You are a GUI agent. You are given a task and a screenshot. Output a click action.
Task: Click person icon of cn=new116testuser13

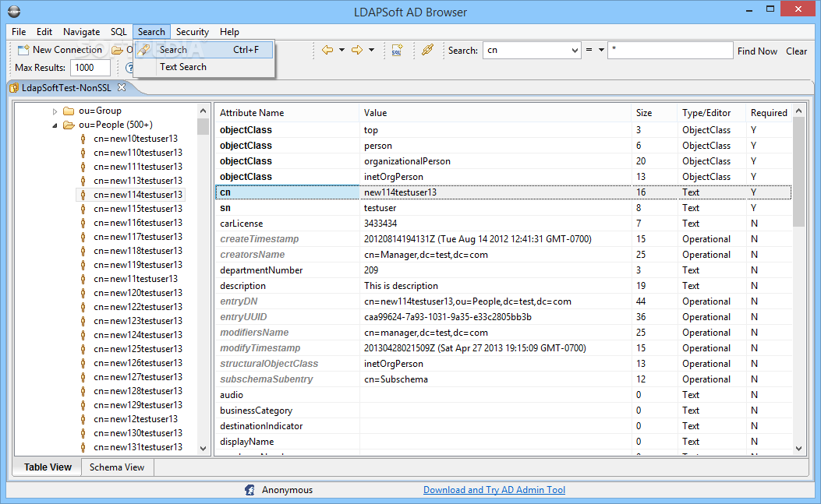(x=83, y=223)
